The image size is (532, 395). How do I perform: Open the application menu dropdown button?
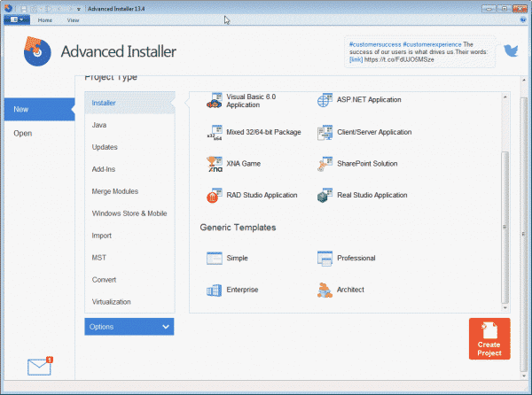[17, 19]
